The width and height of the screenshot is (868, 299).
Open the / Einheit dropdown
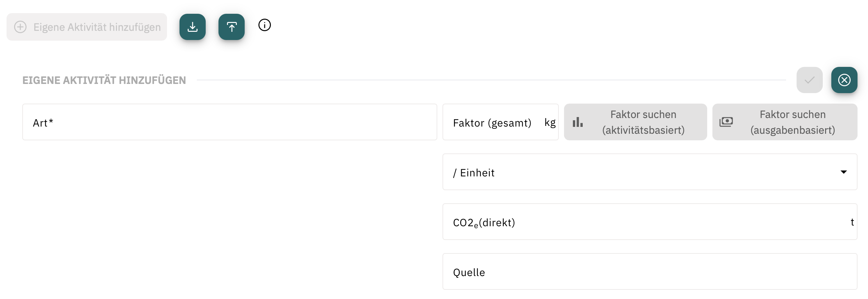(650, 172)
